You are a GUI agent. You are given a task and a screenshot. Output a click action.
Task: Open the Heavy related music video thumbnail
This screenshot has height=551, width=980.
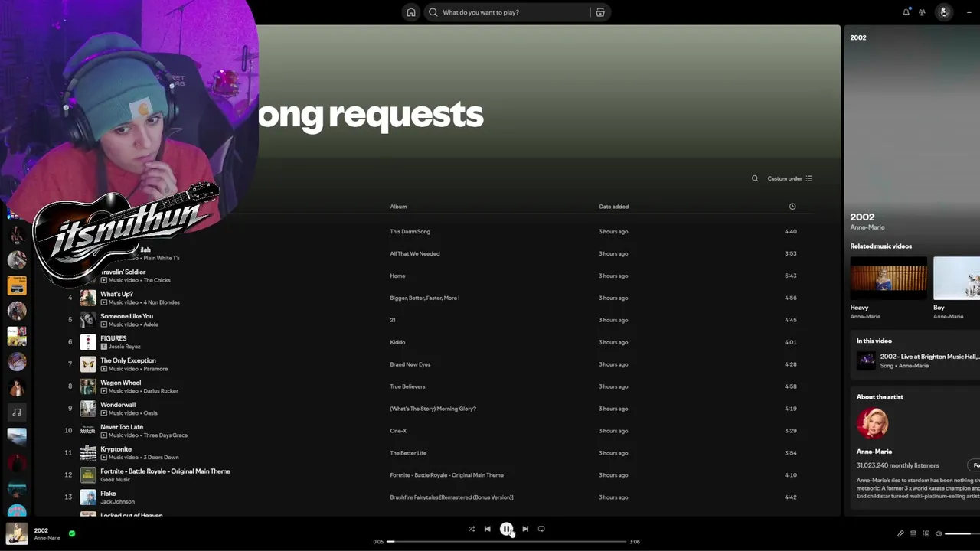pyautogui.click(x=889, y=278)
